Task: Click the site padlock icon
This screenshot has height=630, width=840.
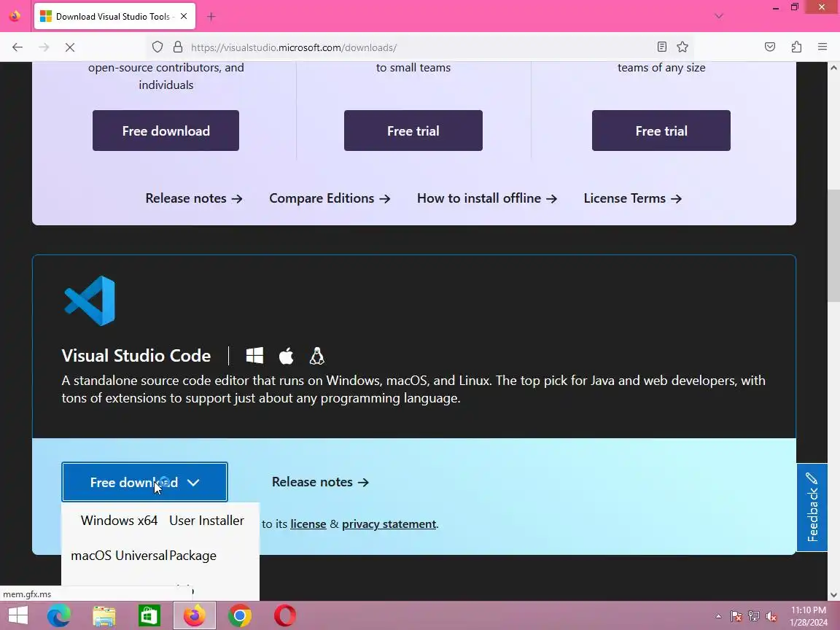Action: [178, 47]
